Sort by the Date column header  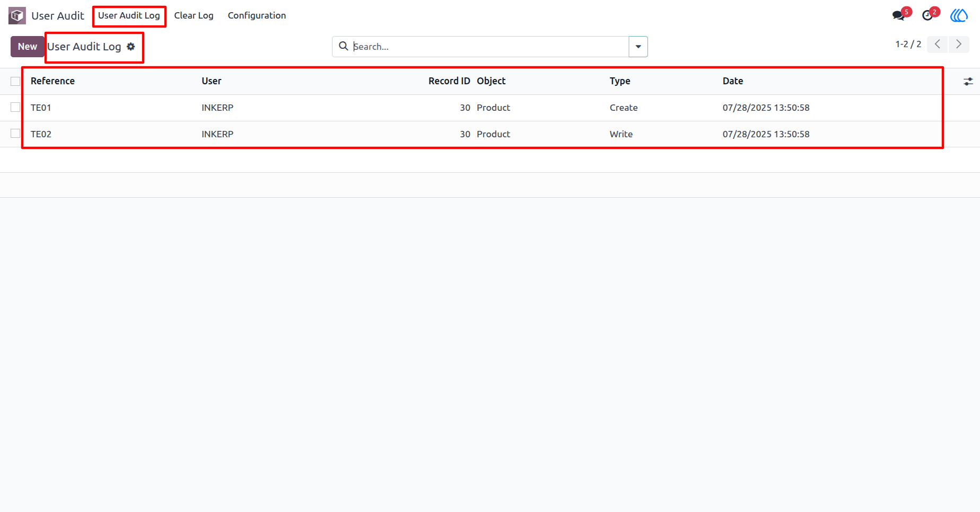[733, 81]
